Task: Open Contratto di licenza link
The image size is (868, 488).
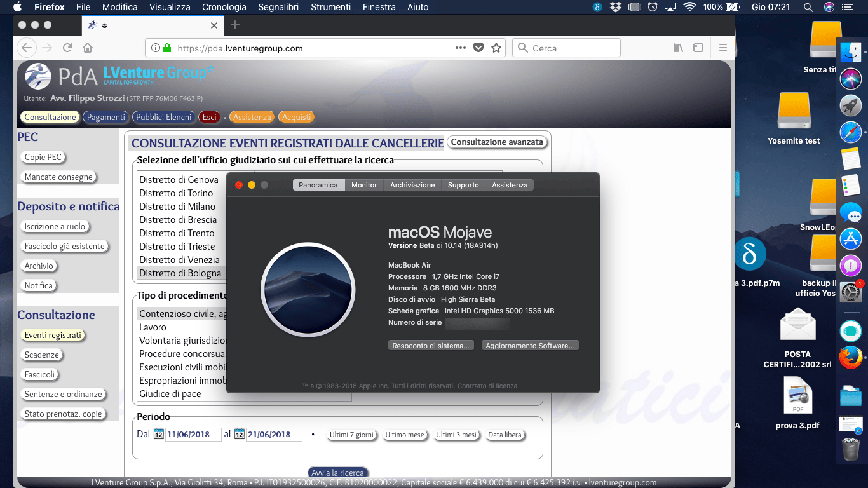Action: (487, 386)
